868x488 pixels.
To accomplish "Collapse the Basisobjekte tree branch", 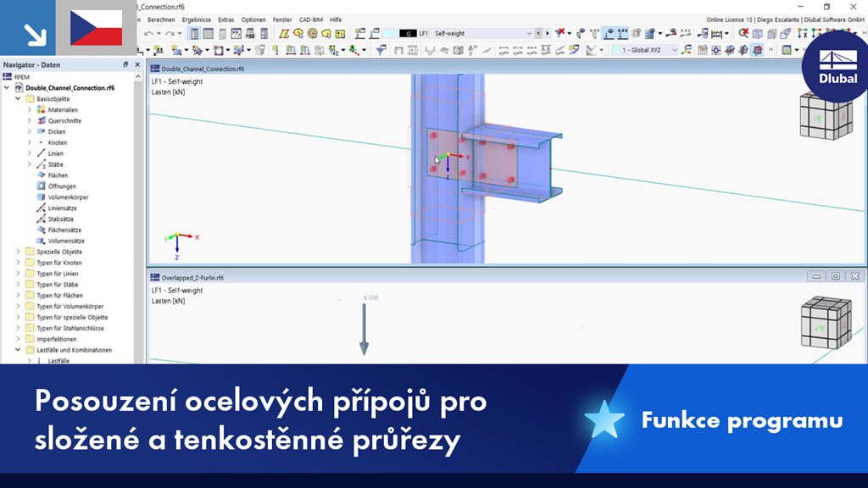I will [18, 98].
